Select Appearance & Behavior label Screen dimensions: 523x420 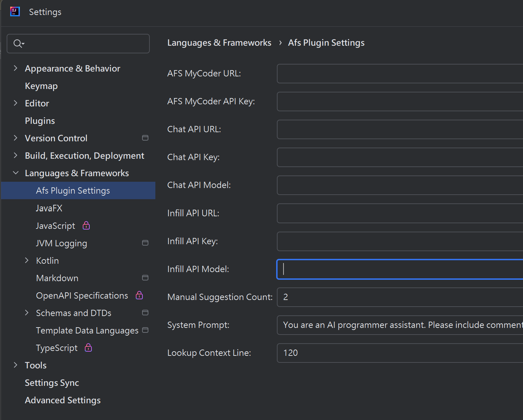[x=73, y=69]
